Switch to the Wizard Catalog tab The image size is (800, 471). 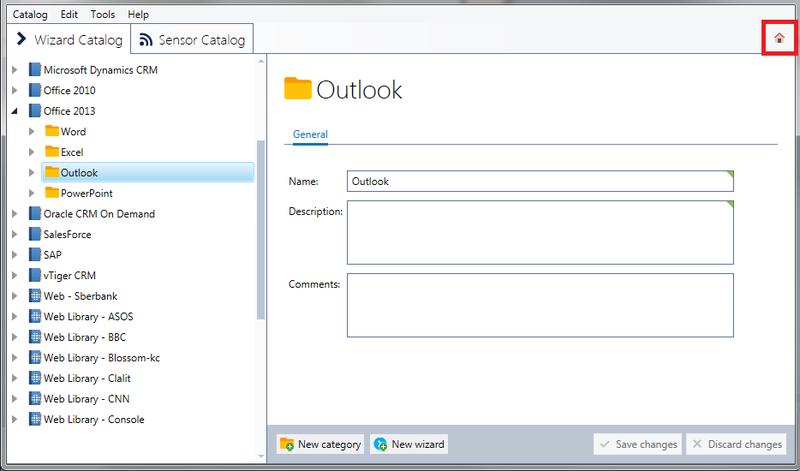pos(69,39)
